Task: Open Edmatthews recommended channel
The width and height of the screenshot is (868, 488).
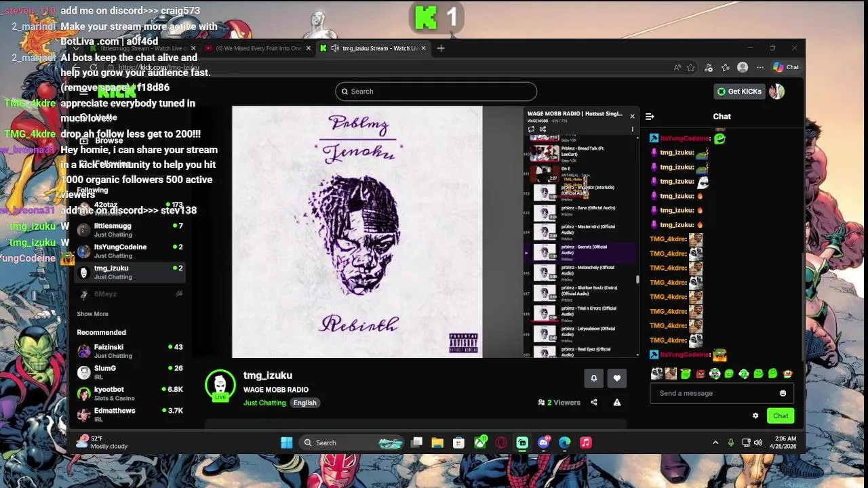Action: 130,414
